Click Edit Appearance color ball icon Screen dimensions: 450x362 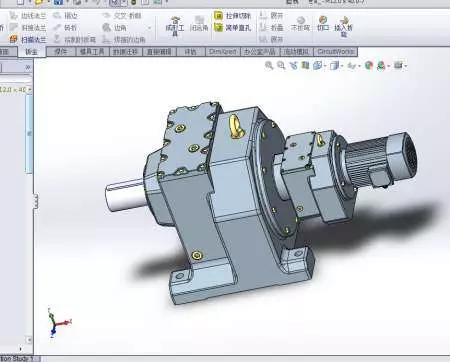point(369,65)
